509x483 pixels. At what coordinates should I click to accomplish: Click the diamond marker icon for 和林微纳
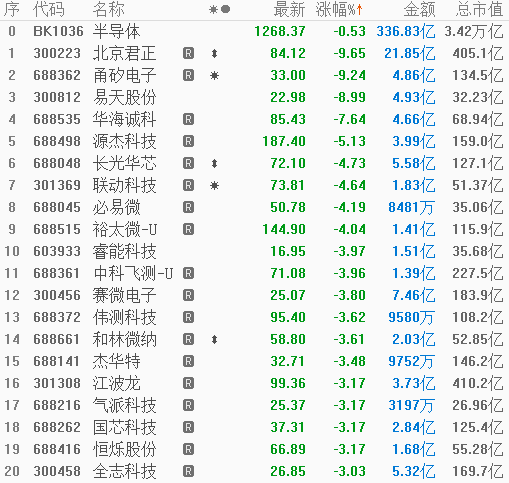point(214,339)
